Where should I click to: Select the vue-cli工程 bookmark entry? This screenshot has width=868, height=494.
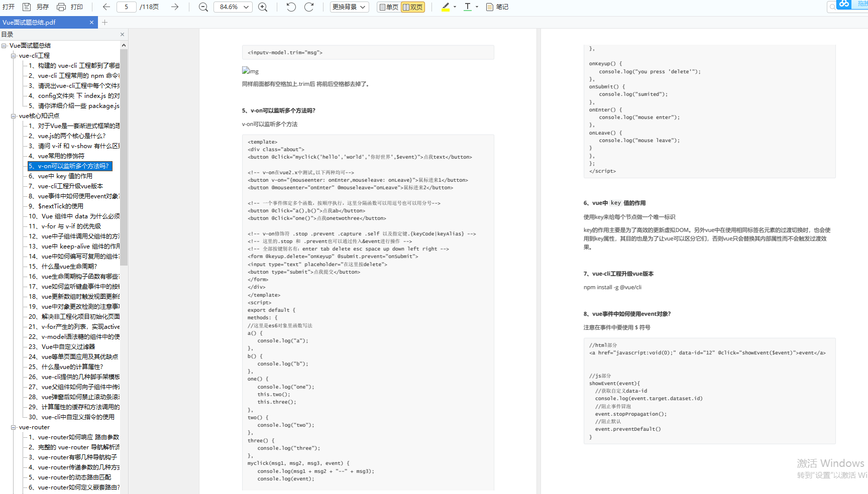point(34,56)
